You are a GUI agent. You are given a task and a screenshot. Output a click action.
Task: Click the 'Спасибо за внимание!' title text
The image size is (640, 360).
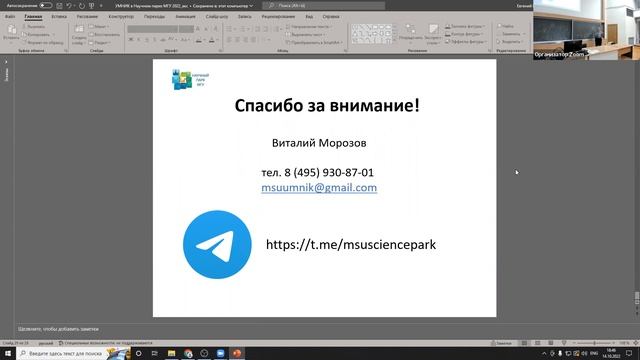[327, 106]
